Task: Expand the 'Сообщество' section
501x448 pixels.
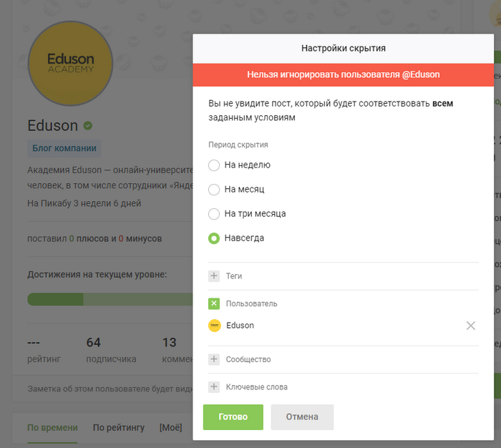Action: point(214,359)
